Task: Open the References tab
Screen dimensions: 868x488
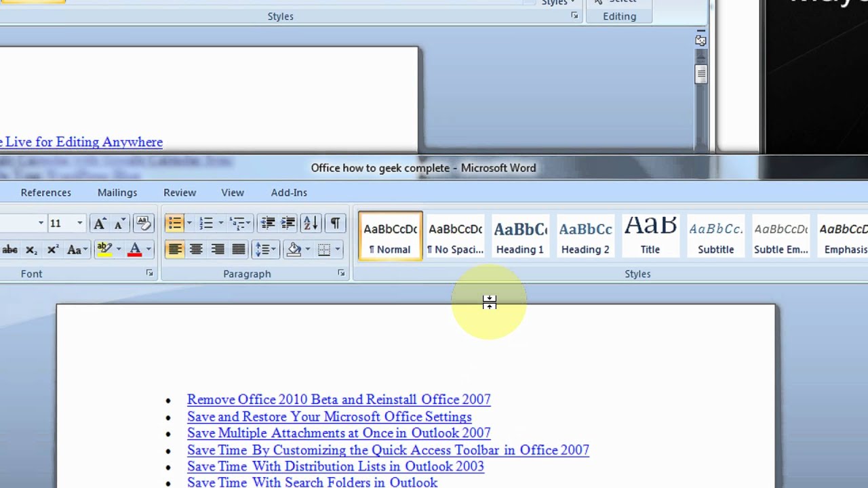Action: coord(45,192)
